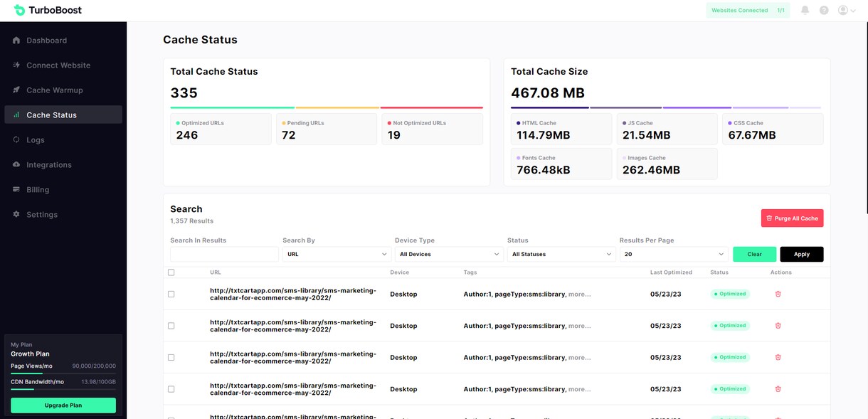The height and width of the screenshot is (419, 868).
Task: Click the HTML Cache 114.79MB card
Action: coord(561,129)
